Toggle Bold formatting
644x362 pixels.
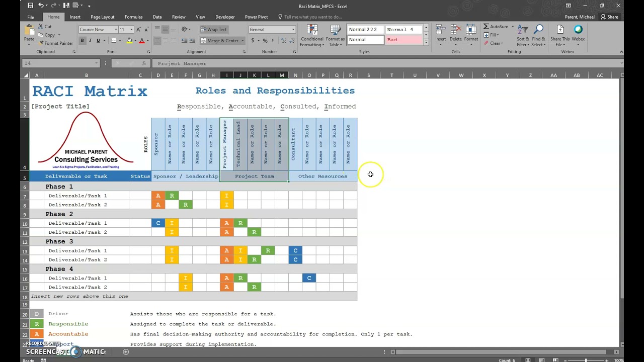83,41
